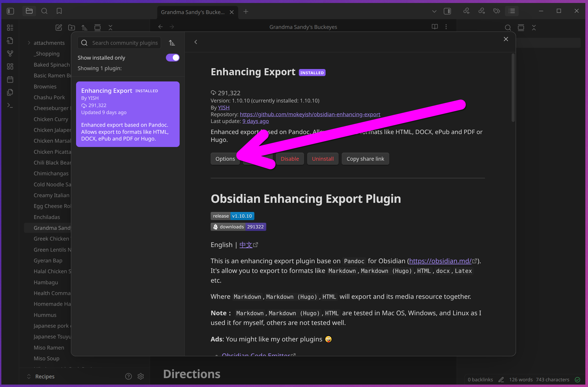Open command palette terminal icon
Viewport: 588px width, 387px height.
[x=10, y=105]
